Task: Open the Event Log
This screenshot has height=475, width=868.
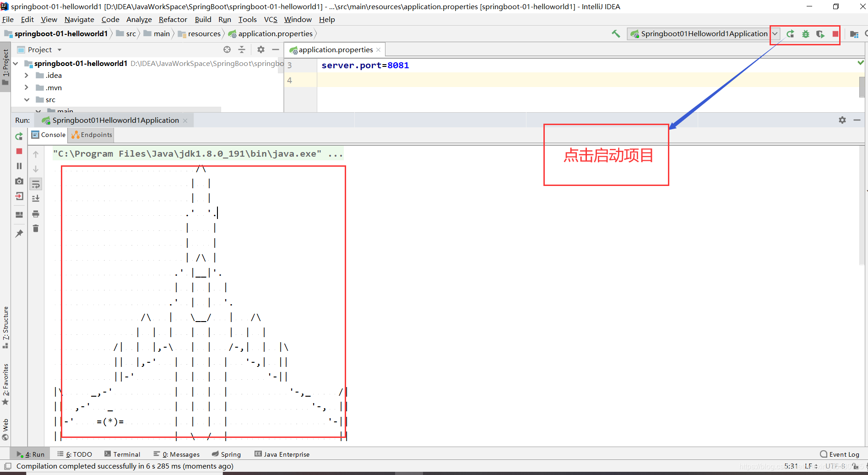Action: tap(839, 454)
